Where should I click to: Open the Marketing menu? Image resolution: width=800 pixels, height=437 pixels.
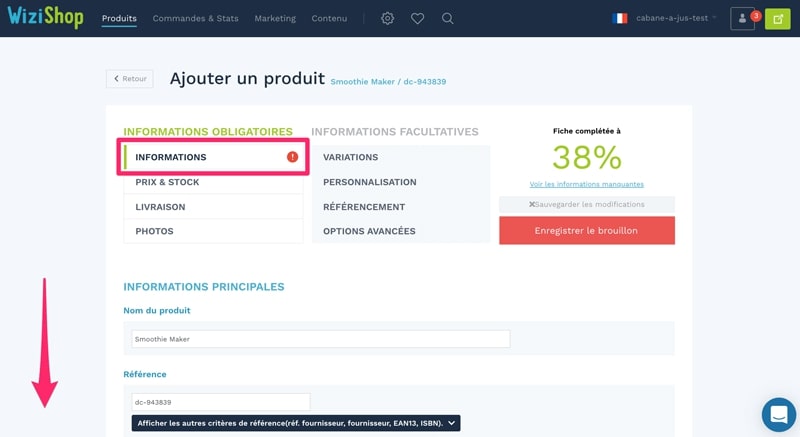[x=275, y=18]
